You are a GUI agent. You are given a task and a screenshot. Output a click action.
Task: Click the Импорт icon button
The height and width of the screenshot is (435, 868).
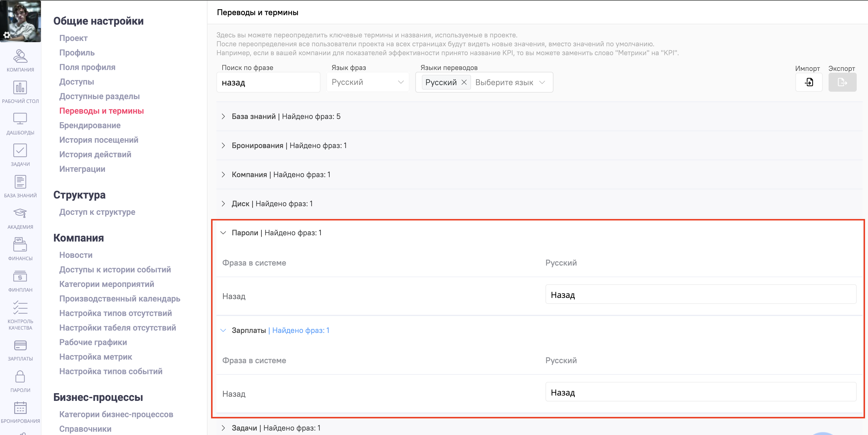point(809,82)
